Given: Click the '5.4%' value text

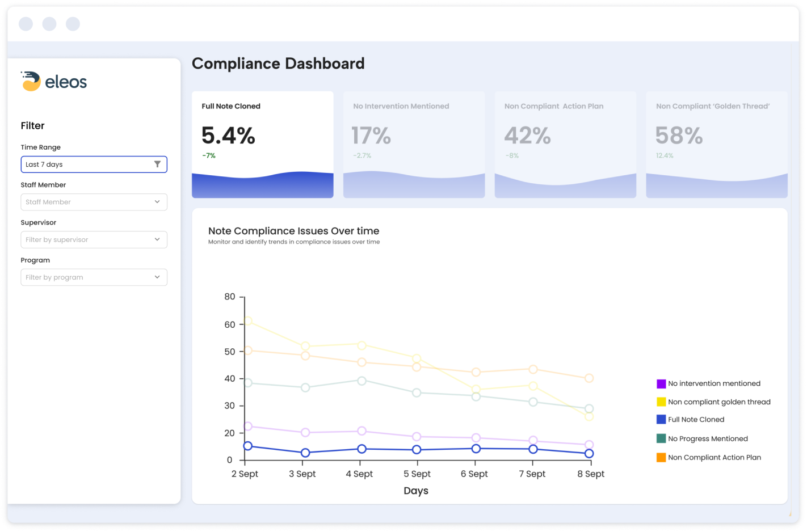Looking at the screenshot, I should pos(228,136).
